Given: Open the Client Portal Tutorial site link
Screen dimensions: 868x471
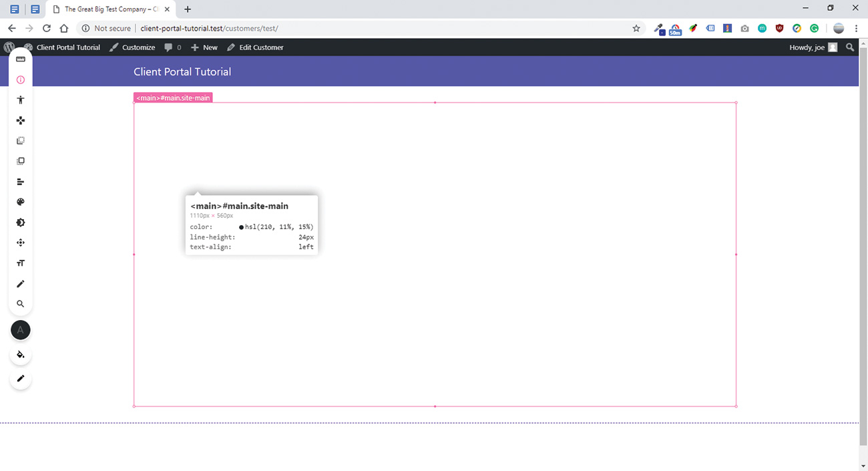Looking at the screenshot, I should pyautogui.click(x=67, y=47).
